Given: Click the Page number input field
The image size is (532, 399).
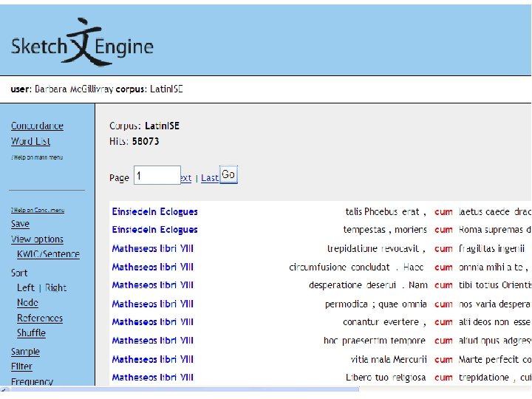Looking at the screenshot, I should tap(157, 175).
